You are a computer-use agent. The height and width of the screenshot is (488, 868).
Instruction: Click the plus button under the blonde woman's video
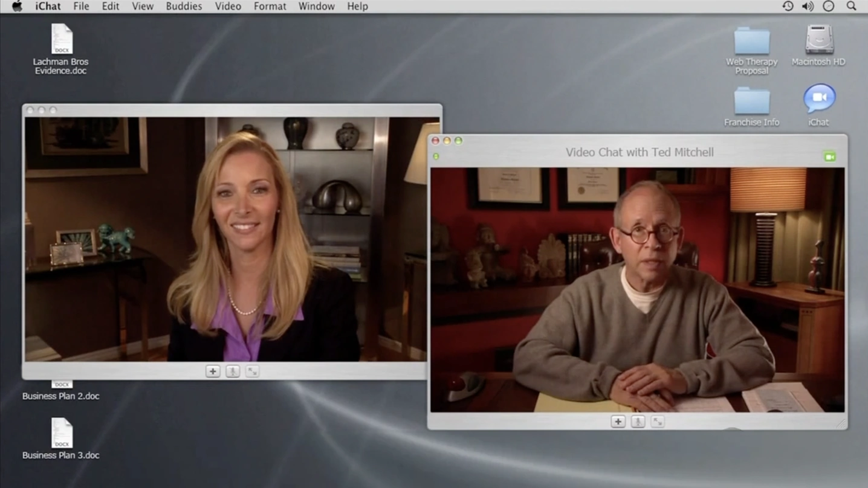(x=213, y=371)
